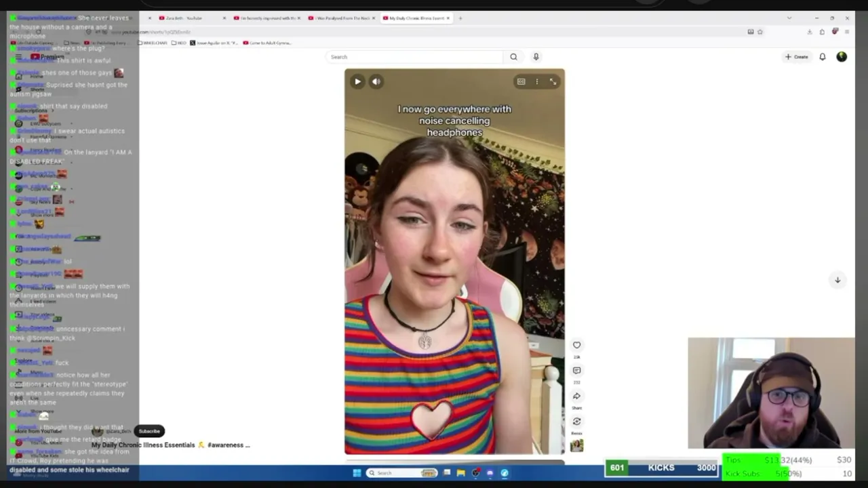Start voice search with the microphone

(x=536, y=57)
